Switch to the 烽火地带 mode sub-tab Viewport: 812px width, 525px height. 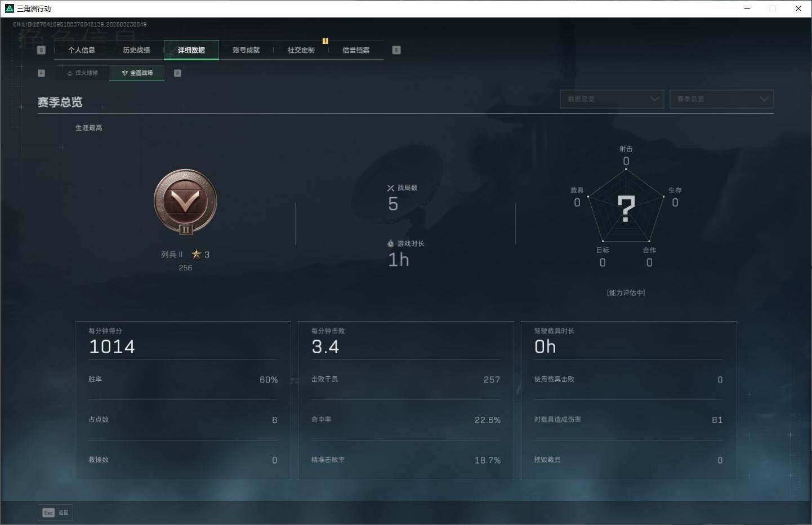tap(82, 73)
